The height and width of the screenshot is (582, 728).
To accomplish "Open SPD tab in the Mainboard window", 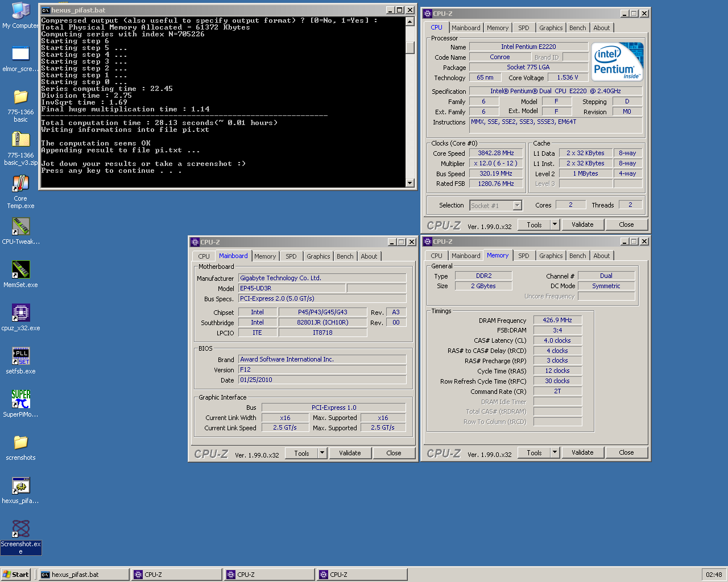I will (x=291, y=256).
